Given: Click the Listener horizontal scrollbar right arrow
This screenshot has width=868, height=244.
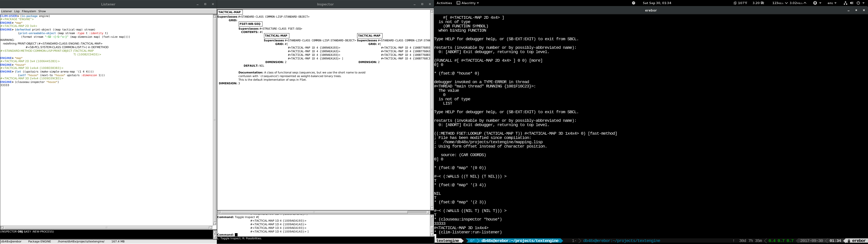Looking at the screenshot, I should tap(211, 228).
